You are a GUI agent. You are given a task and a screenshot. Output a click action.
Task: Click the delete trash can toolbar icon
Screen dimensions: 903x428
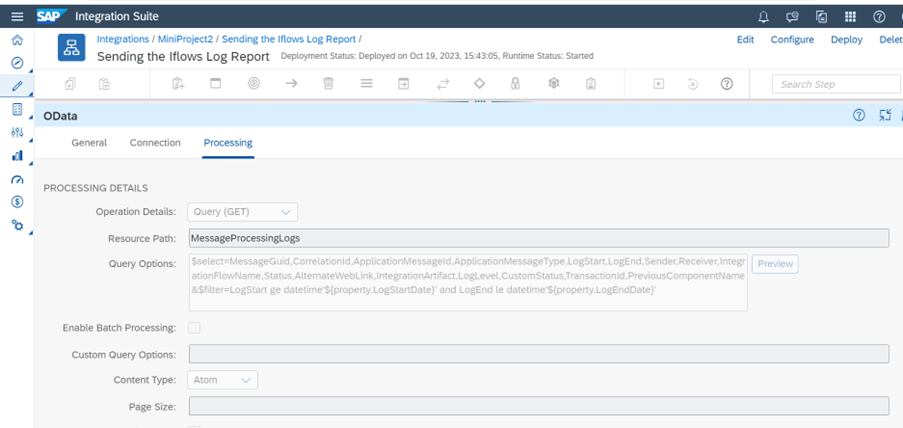[x=328, y=84]
